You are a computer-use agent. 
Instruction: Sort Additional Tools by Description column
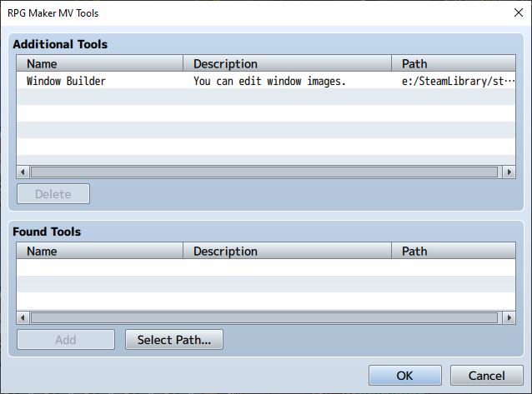tap(287, 63)
